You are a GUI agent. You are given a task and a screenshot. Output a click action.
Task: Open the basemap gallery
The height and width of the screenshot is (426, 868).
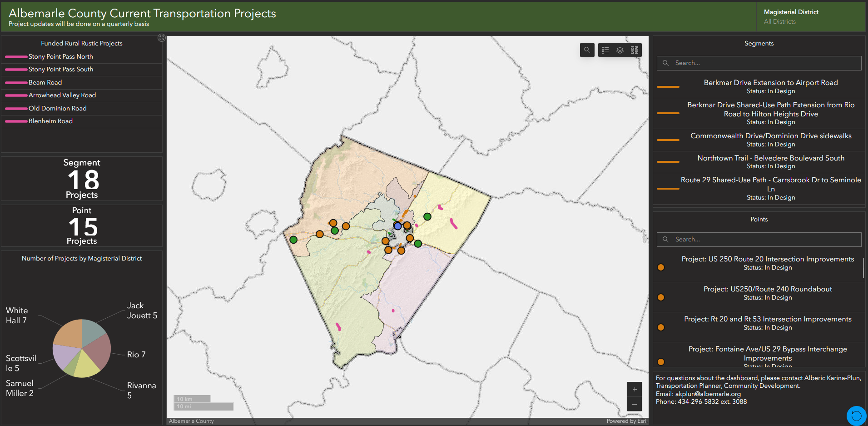pyautogui.click(x=635, y=50)
